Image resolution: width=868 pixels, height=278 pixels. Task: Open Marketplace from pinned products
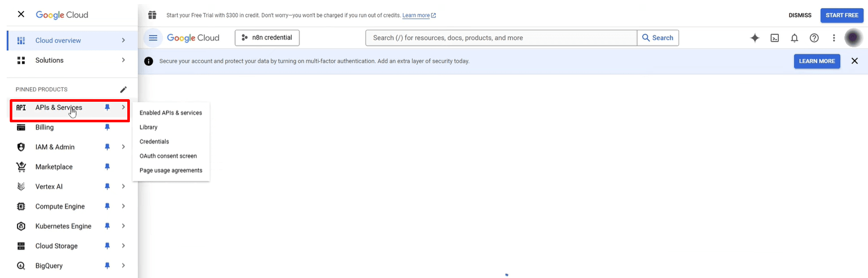(x=54, y=167)
